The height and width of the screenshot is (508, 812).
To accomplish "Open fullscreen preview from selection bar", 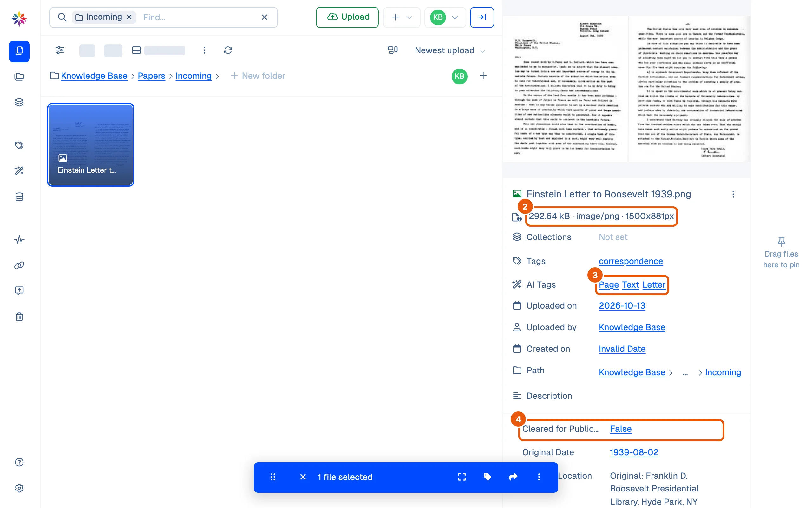I will [462, 477].
